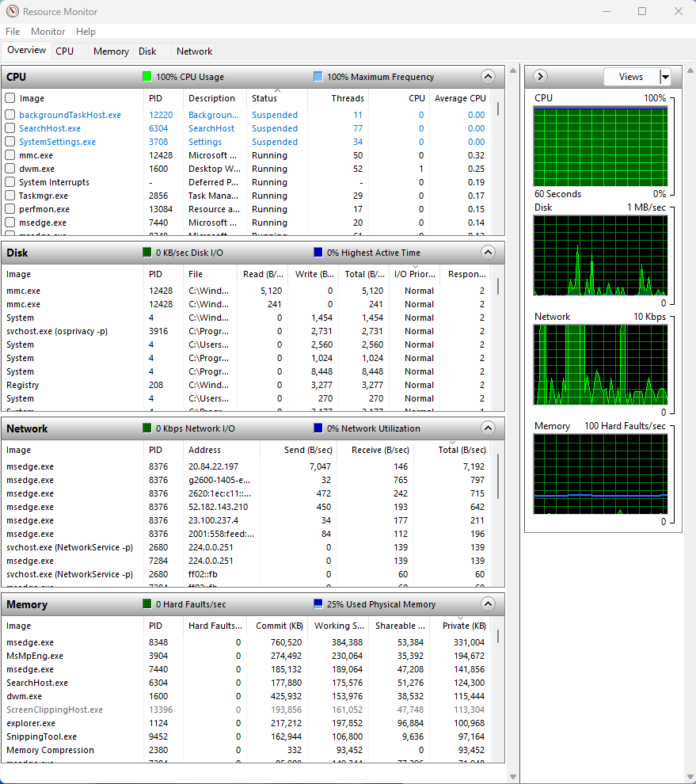This screenshot has height=784, width=696.
Task: Sort CPU list by Average CPU column
Action: pyautogui.click(x=460, y=98)
